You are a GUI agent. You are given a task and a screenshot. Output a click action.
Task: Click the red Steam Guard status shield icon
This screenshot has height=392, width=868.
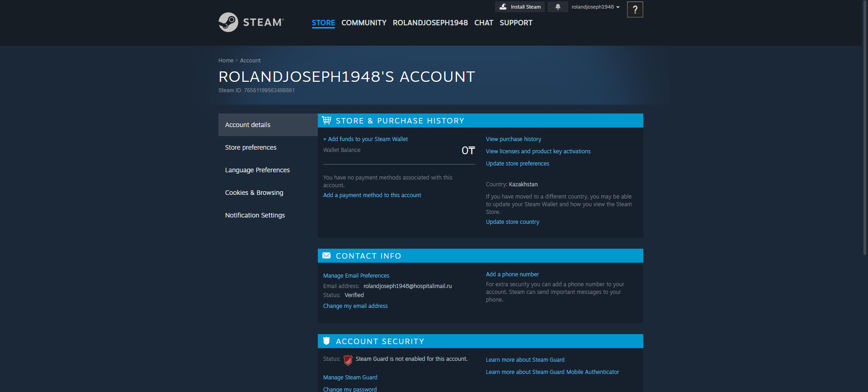[x=348, y=360]
